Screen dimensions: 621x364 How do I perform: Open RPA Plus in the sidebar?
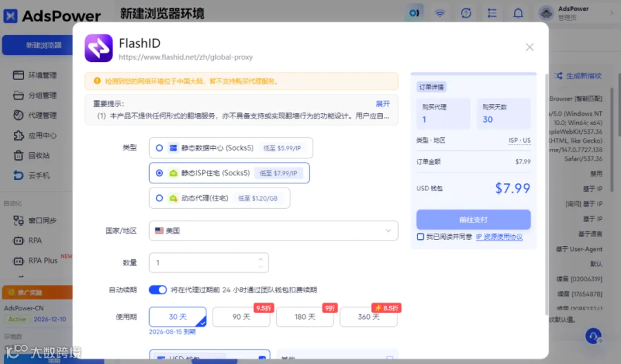coord(36,261)
